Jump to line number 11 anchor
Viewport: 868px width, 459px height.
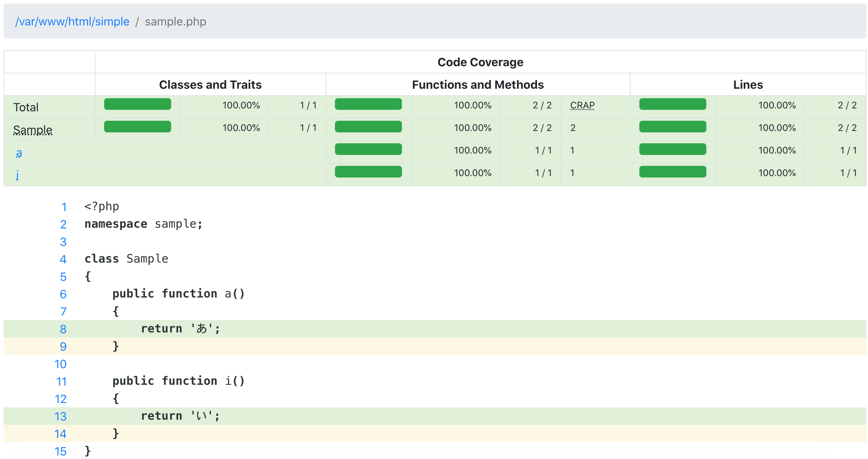pos(61,381)
